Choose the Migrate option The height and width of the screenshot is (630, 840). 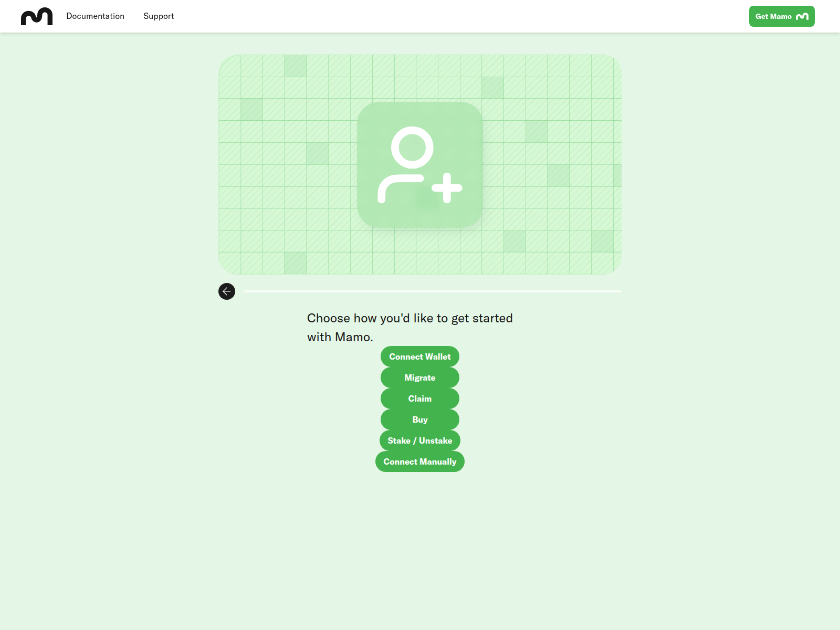(x=419, y=377)
